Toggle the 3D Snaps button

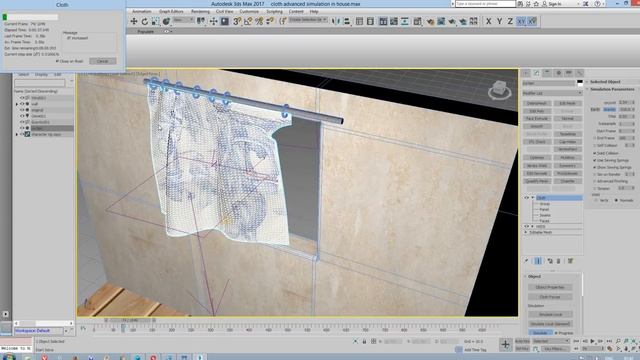coord(237,21)
